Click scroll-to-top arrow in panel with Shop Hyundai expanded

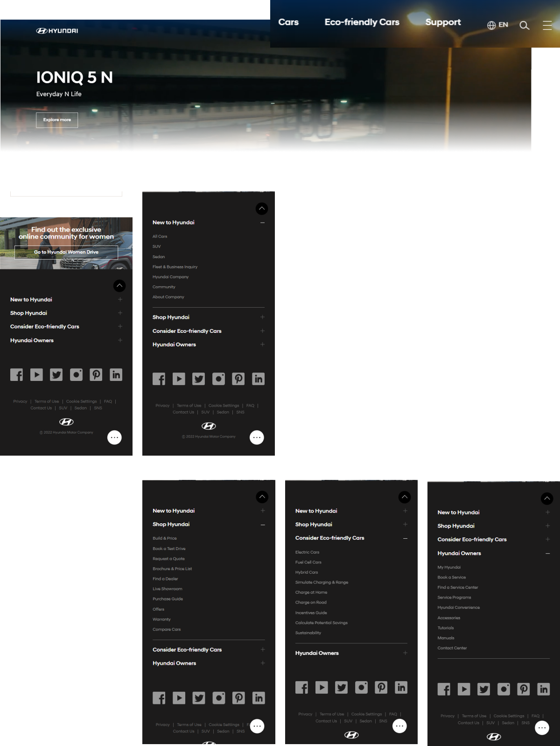click(x=262, y=497)
